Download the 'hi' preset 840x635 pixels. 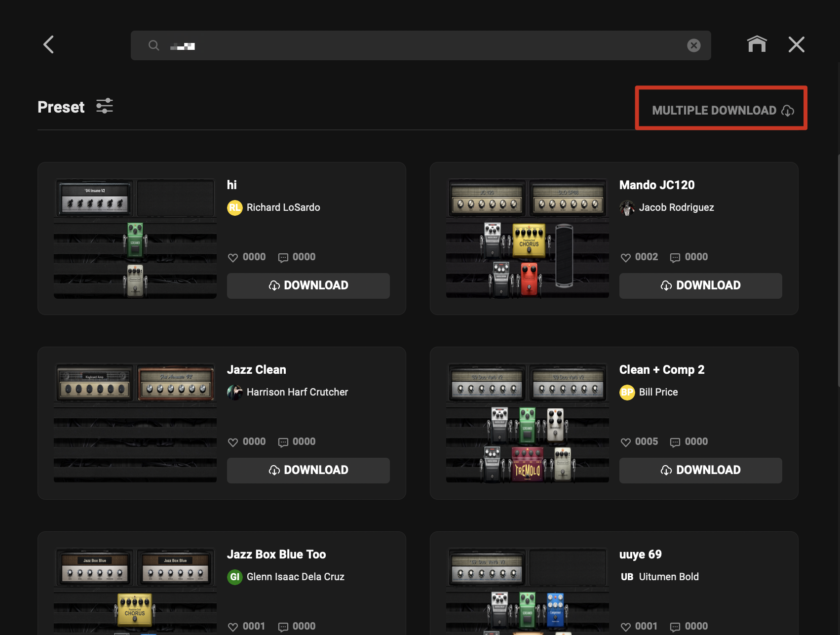(x=308, y=285)
